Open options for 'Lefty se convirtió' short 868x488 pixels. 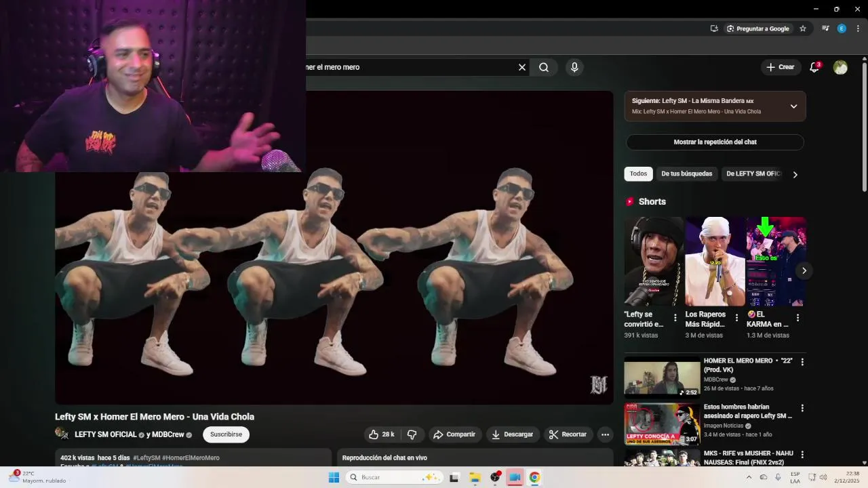click(x=675, y=318)
